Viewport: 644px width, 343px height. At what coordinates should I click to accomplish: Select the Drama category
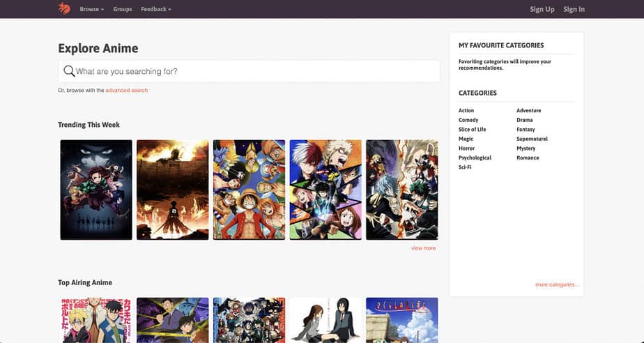coord(525,120)
